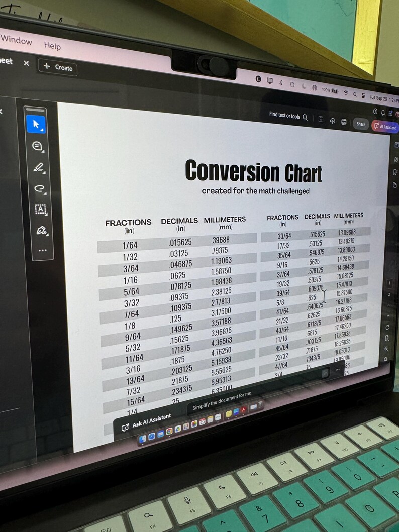Open battery status at 100%
Screen dimensions: 399x532
pos(330,90)
